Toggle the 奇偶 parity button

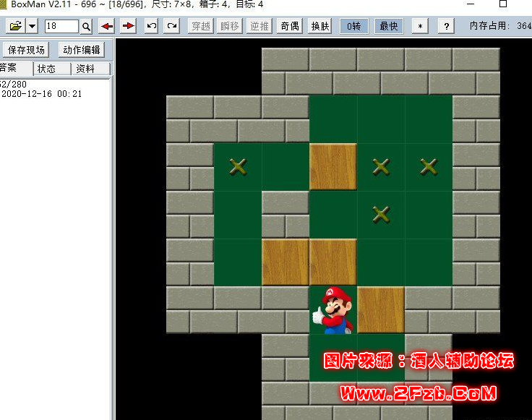pyautogui.click(x=290, y=27)
